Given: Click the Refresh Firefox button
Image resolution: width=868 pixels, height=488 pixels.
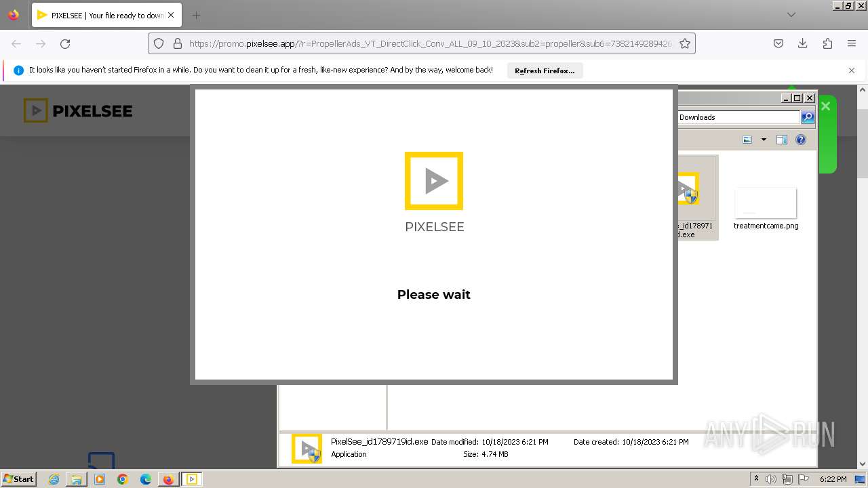Looking at the screenshot, I should click(545, 70).
